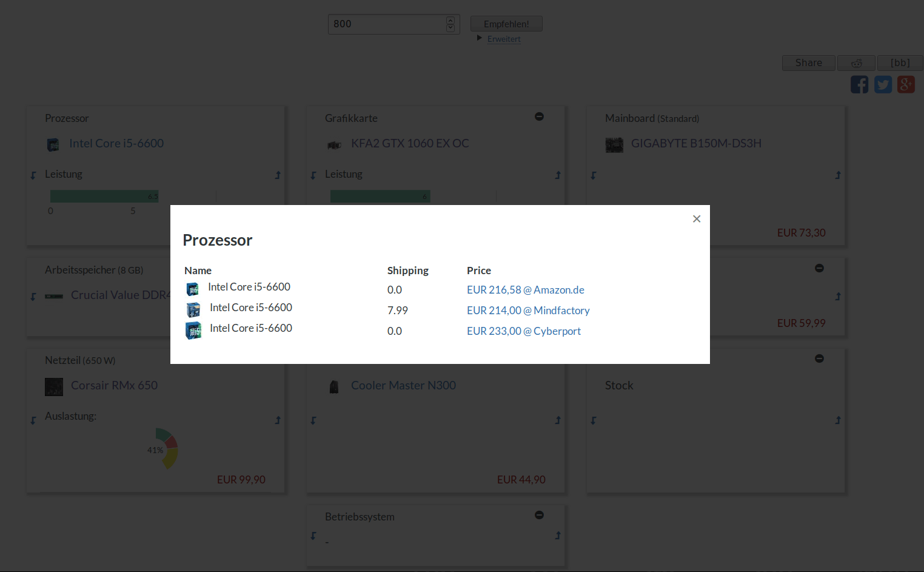This screenshot has width=924, height=572.
Task: Upgrade case using the up arrow in the Cooler Master N300 card
Action: [x=558, y=420]
